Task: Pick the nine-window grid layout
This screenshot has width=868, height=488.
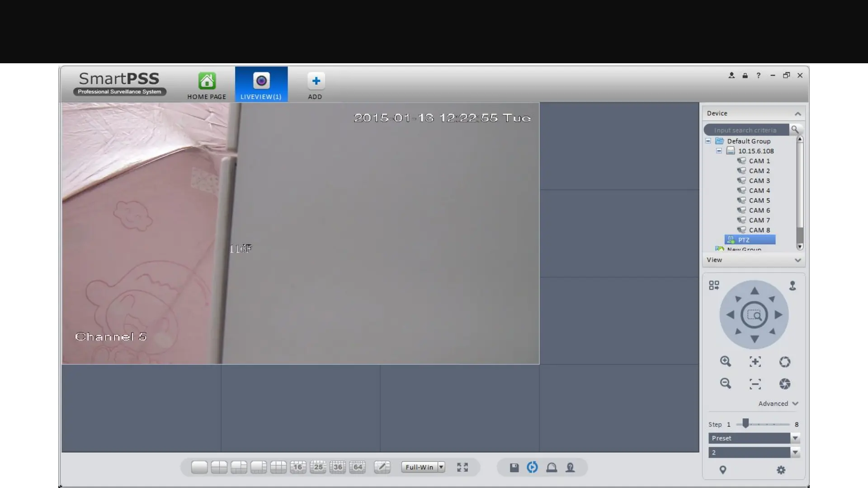Action: coord(278,467)
